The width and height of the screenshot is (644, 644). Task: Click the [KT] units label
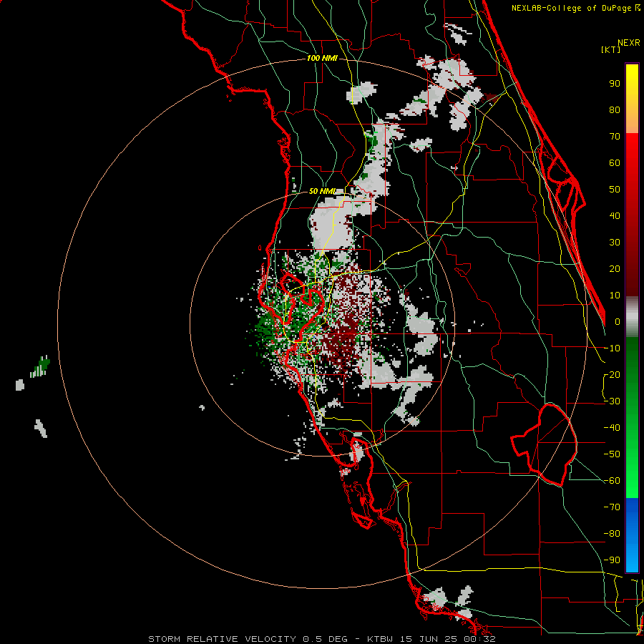pos(610,49)
